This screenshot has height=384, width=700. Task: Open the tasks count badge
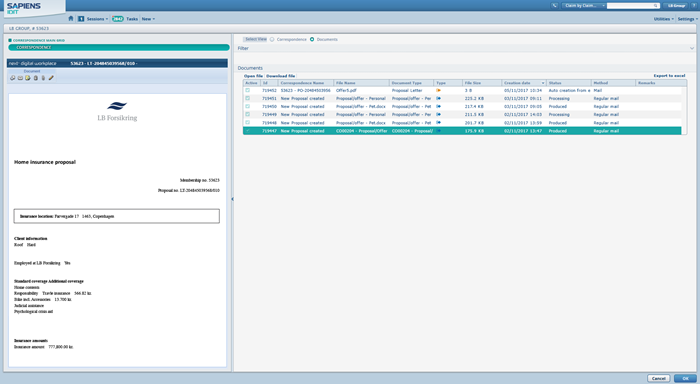point(118,19)
